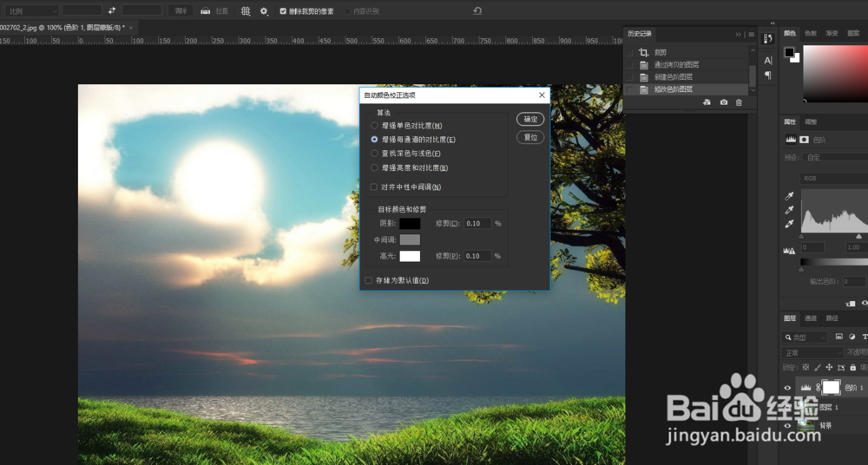Open the Paragraph panel icon
This screenshot has width=868, height=465.
(x=768, y=75)
